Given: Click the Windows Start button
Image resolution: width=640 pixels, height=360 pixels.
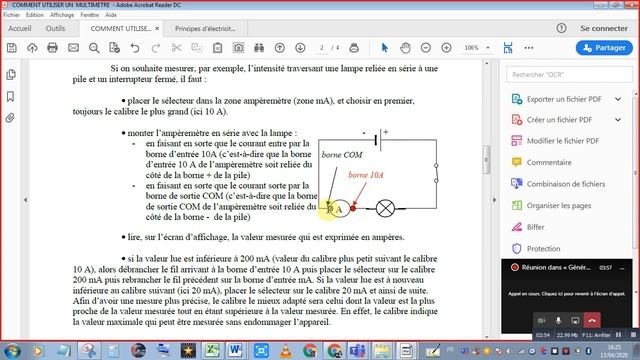Looking at the screenshot, I should (12, 350).
